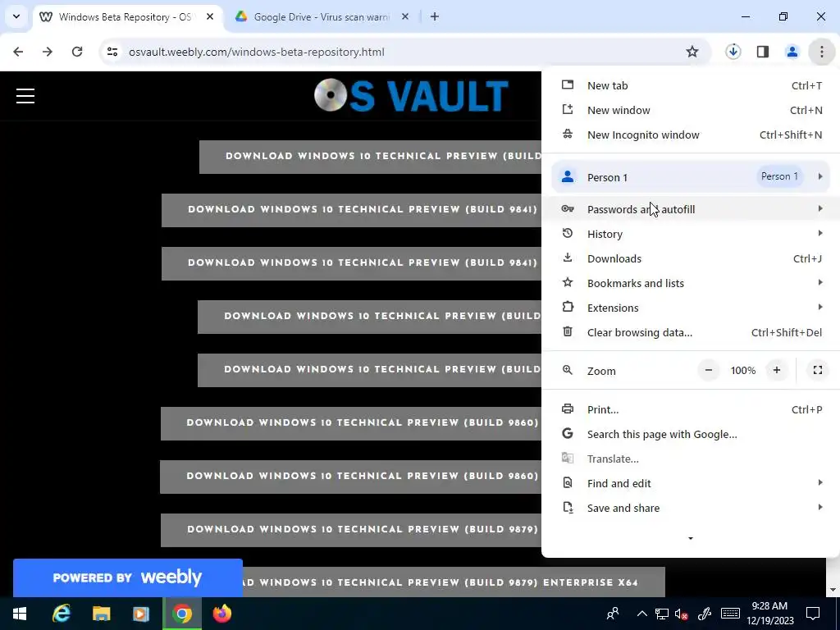The image size is (840, 630).
Task: Open Downloads from the menu
Action: point(691,258)
